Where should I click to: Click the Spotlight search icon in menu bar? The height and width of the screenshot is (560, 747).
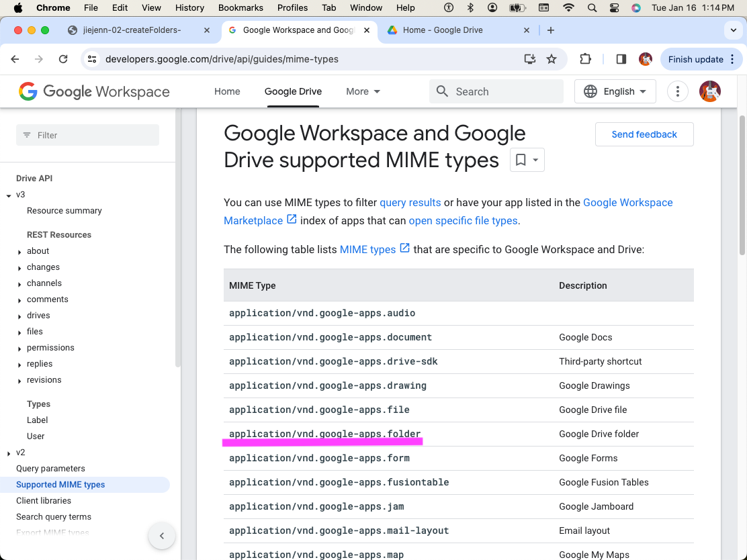pyautogui.click(x=592, y=7)
